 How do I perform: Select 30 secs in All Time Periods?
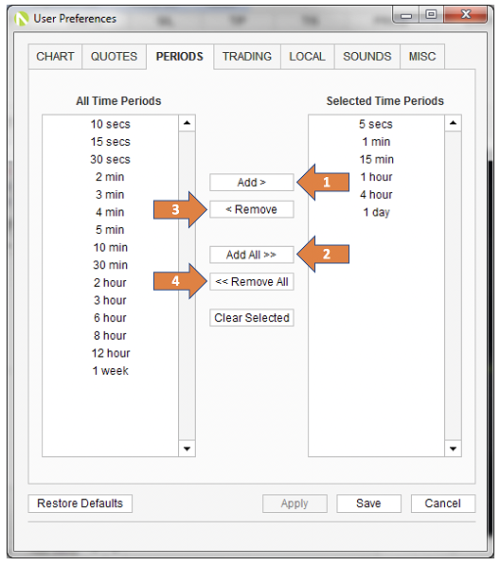(x=110, y=159)
